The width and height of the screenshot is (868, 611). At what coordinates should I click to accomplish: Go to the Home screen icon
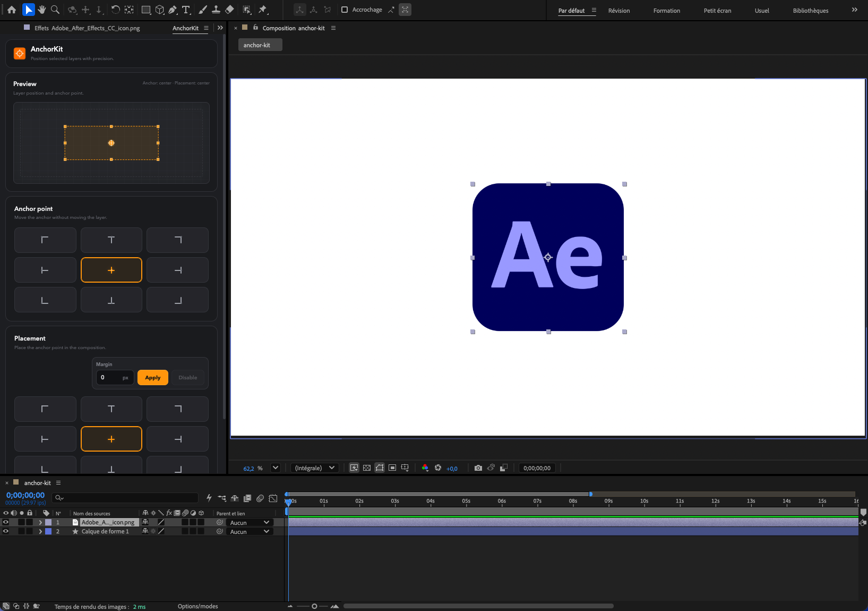coord(12,10)
